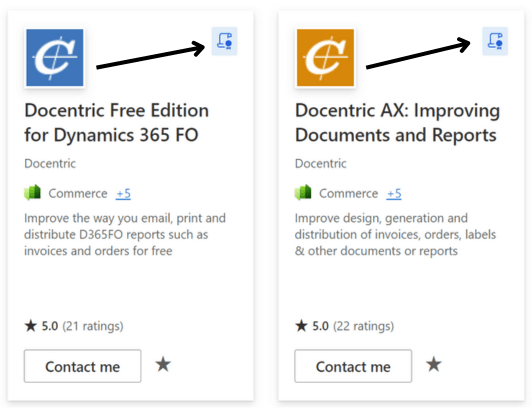Image resolution: width=532 pixels, height=409 pixels.
Task: Click Docentric publisher name on Docentric AX card
Action: coord(321,164)
